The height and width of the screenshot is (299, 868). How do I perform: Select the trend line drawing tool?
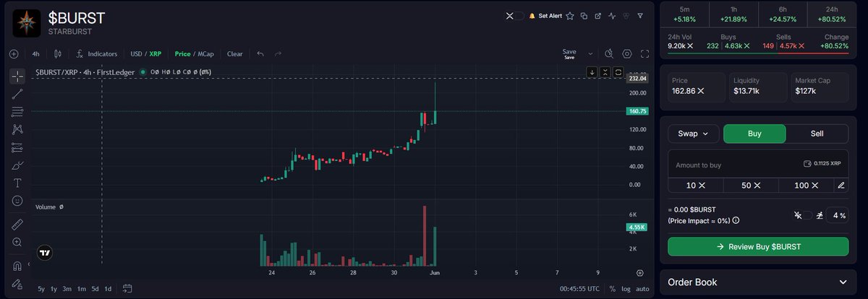pyautogui.click(x=18, y=94)
